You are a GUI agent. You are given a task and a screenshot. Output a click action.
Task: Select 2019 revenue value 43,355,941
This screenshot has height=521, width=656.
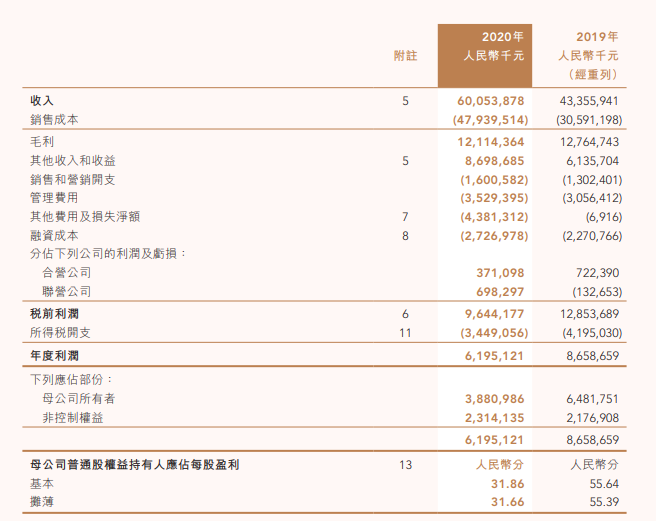point(589,101)
